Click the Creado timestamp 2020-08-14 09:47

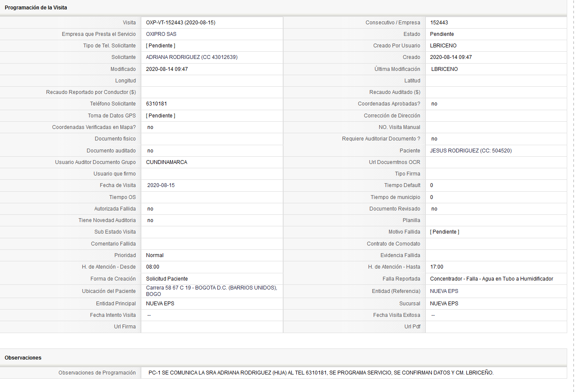451,57
